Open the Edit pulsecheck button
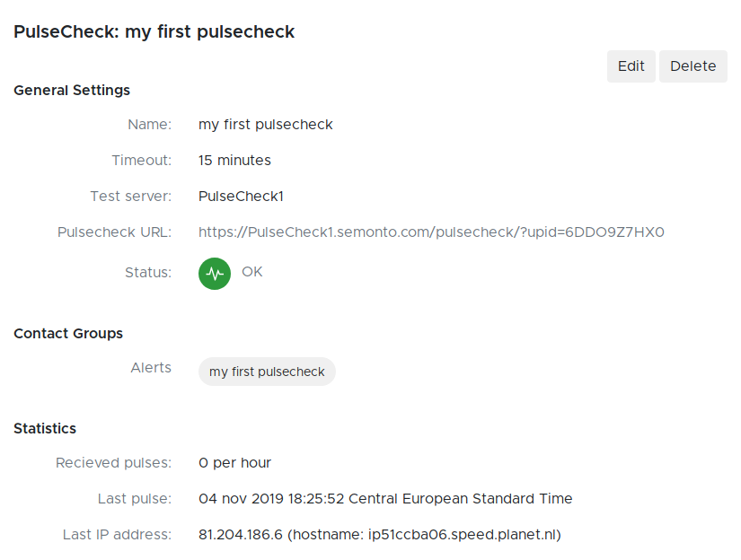The height and width of the screenshot is (560, 741). point(631,66)
